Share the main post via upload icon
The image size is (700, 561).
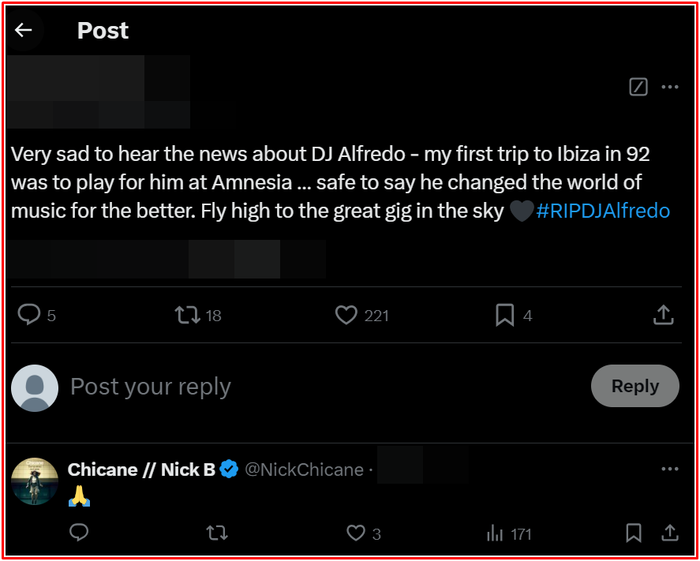click(x=663, y=315)
